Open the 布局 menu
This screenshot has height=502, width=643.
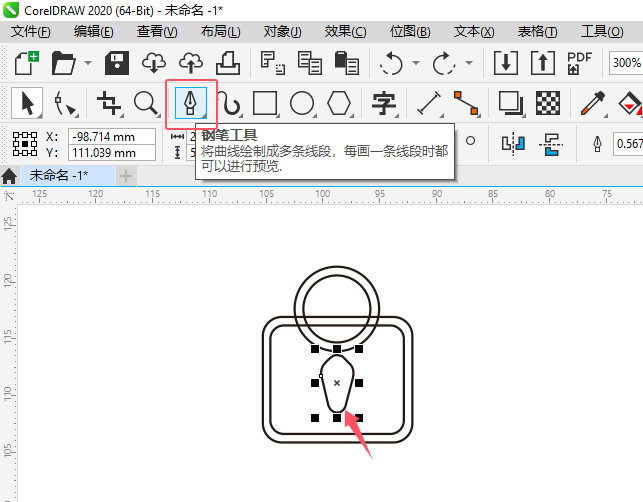(x=221, y=32)
